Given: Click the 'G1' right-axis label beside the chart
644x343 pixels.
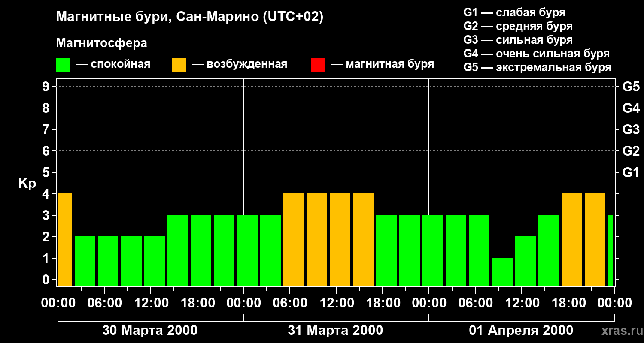Looking at the screenshot, I should [x=631, y=172].
